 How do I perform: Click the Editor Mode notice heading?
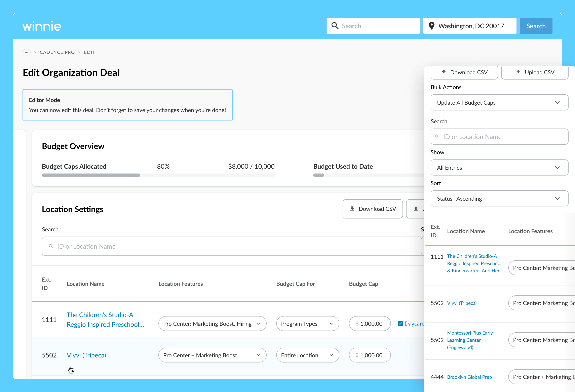(x=45, y=100)
